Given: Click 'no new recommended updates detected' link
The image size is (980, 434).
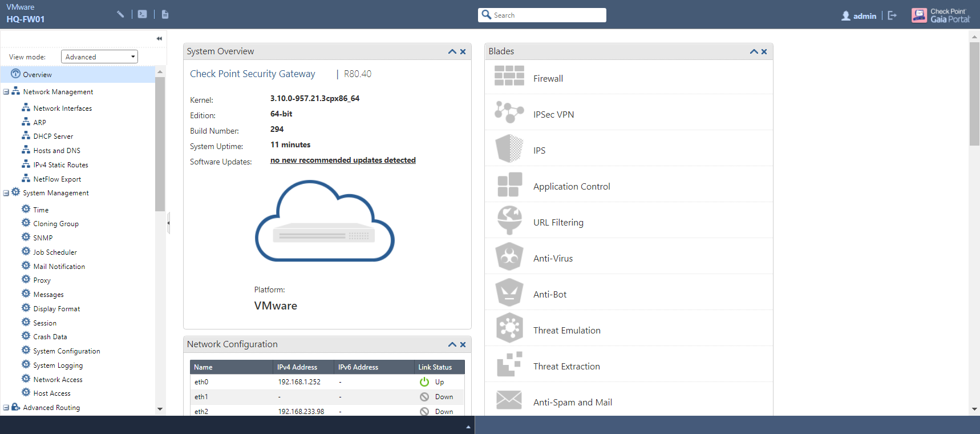Looking at the screenshot, I should 343,160.
